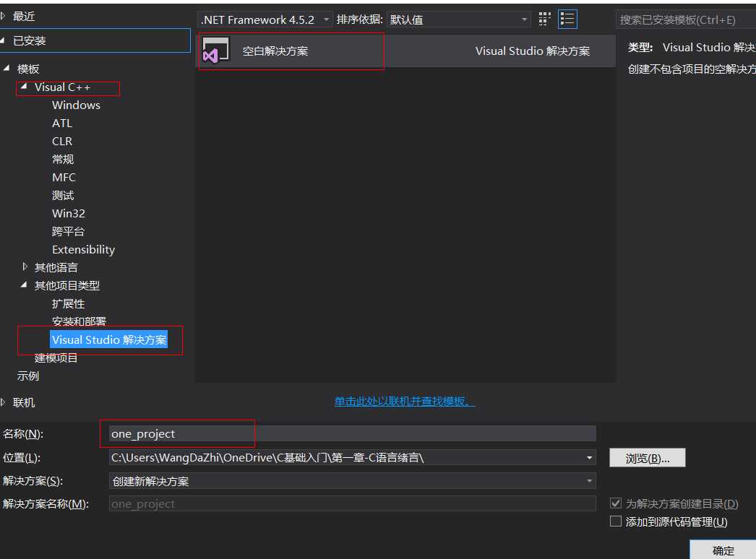
Task: Select Windows under Visual C++
Action: tap(76, 105)
